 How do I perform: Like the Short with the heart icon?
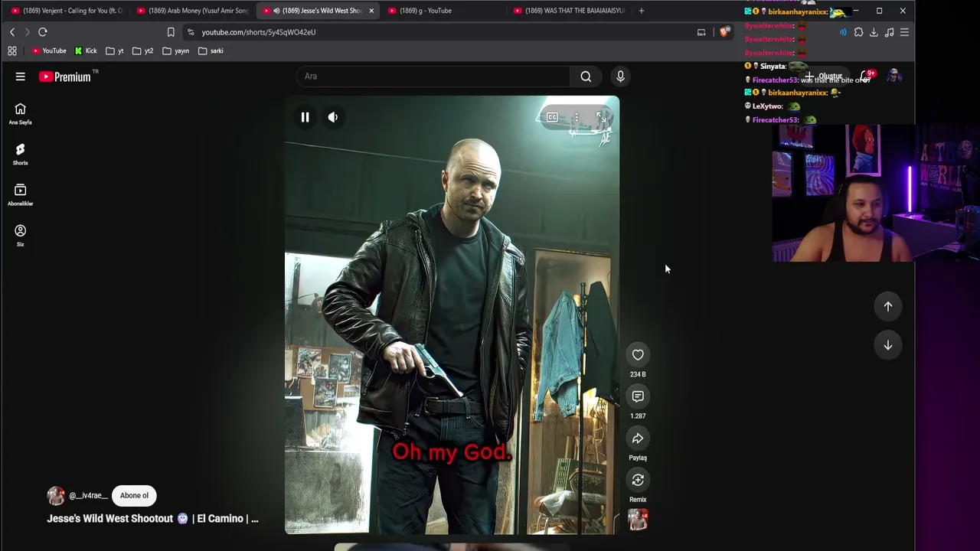[x=638, y=354]
